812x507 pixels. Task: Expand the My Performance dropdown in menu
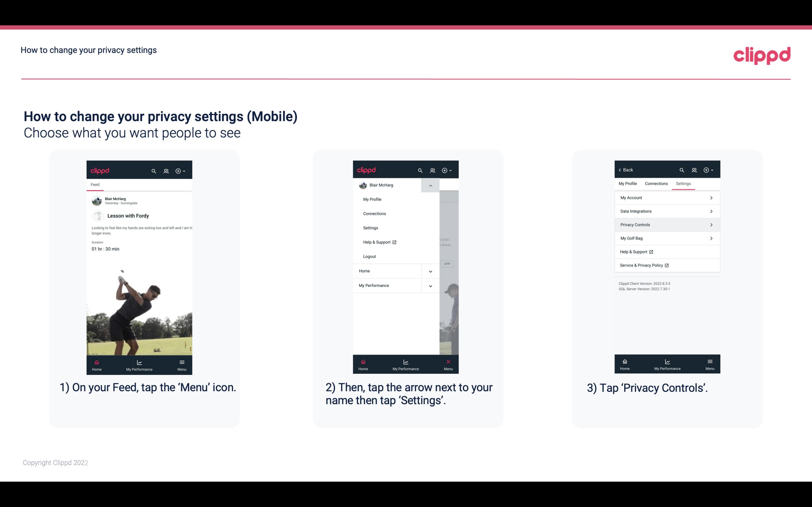[431, 285]
